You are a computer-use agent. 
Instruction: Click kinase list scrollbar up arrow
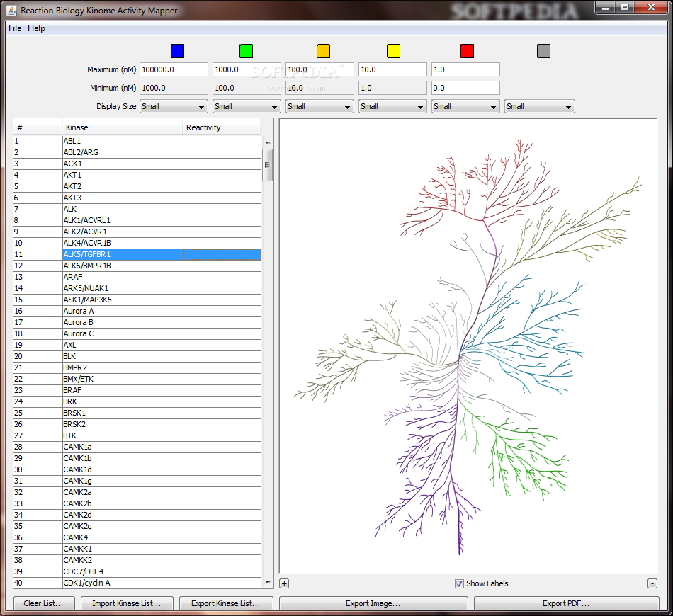268,142
